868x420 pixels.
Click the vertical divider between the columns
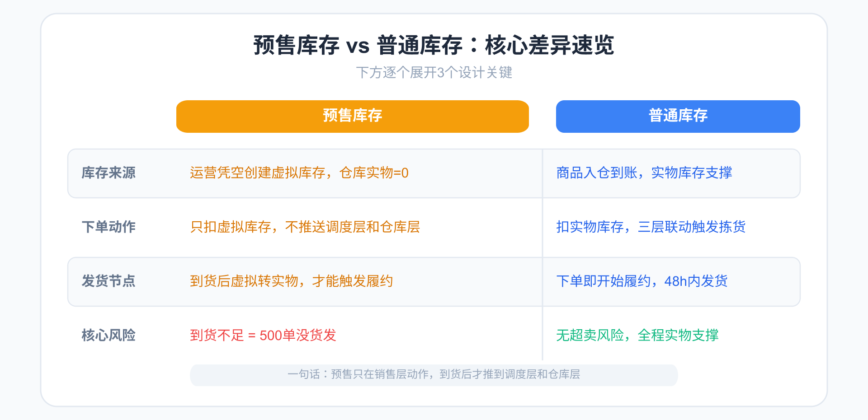tap(542, 227)
